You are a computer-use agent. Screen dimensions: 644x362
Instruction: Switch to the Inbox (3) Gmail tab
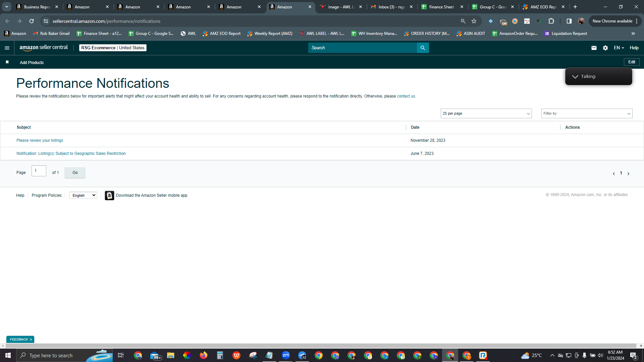point(392,7)
